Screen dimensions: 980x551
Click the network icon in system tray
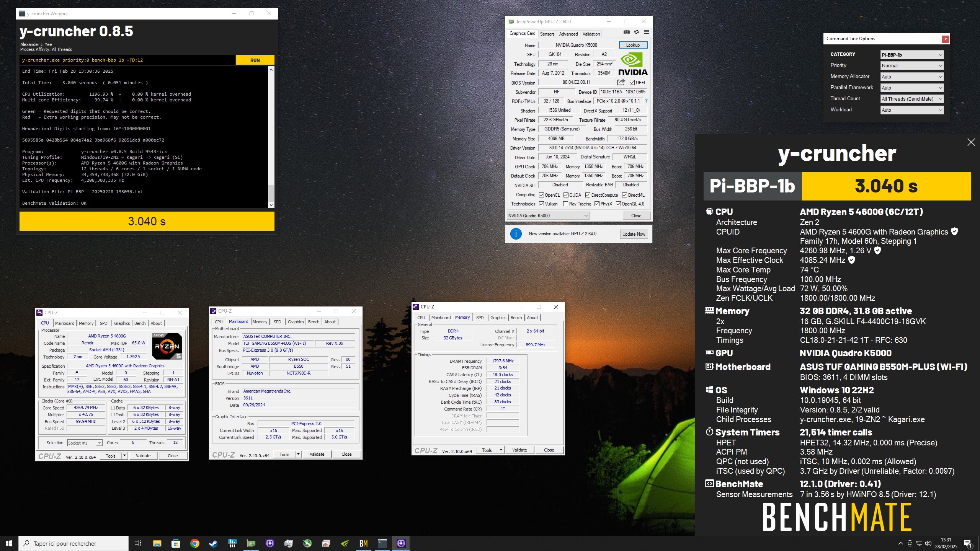(919, 543)
